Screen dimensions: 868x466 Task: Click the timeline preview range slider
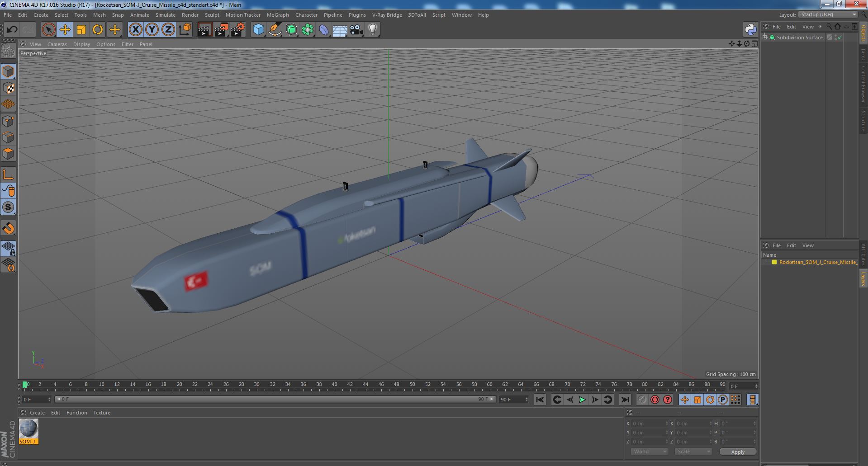275,400
